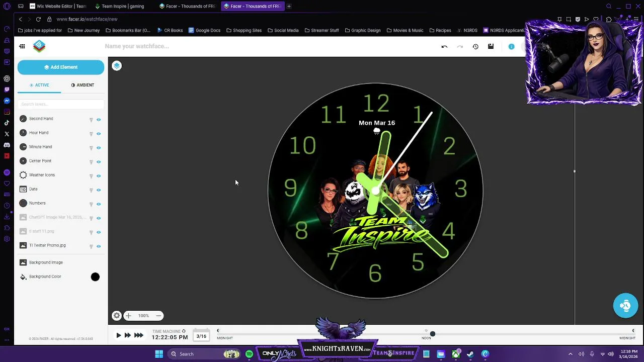Click the filter icon on Date row
The image size is (644, 362).
coord(91,190)
